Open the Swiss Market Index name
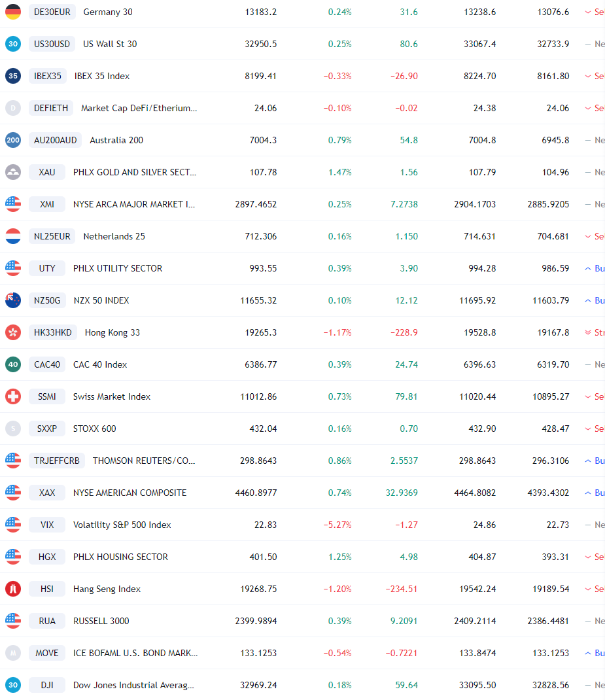The image size is (605, 700). tap(112, 396)
